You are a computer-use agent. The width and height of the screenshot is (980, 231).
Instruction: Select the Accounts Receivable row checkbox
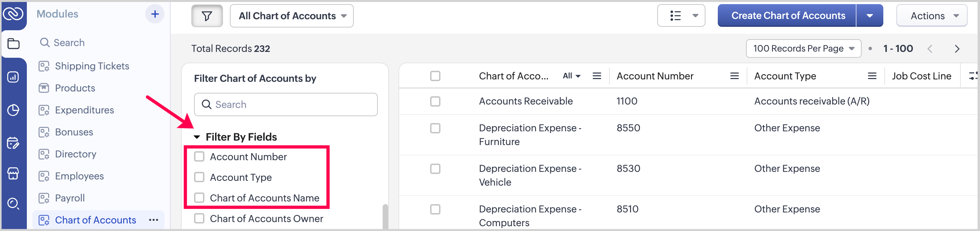435,101
